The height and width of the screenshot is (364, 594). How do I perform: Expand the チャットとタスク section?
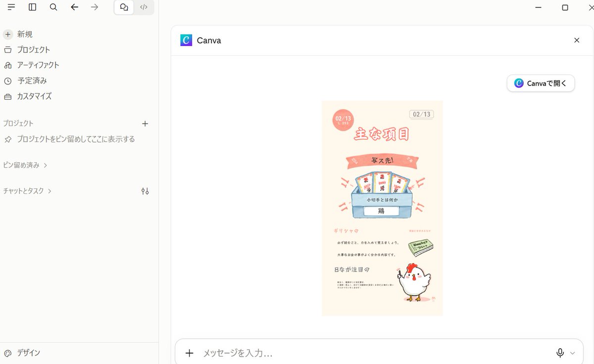pos(27,191)
